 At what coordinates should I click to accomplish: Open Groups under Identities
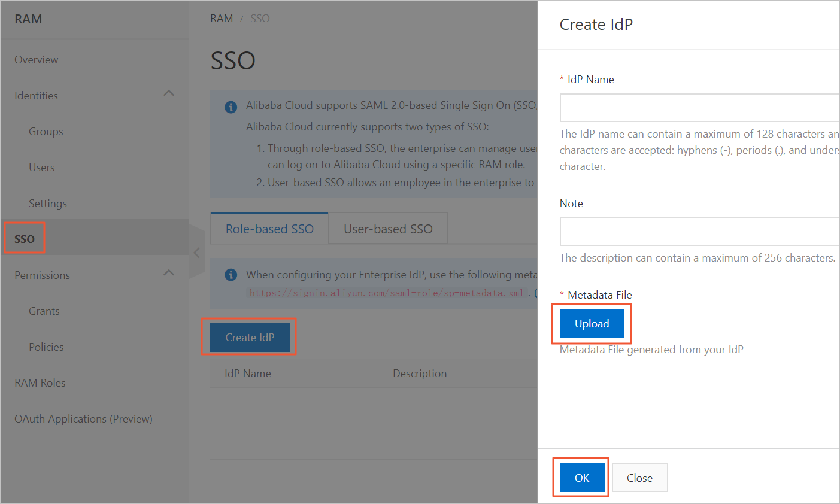coord(46,132)
